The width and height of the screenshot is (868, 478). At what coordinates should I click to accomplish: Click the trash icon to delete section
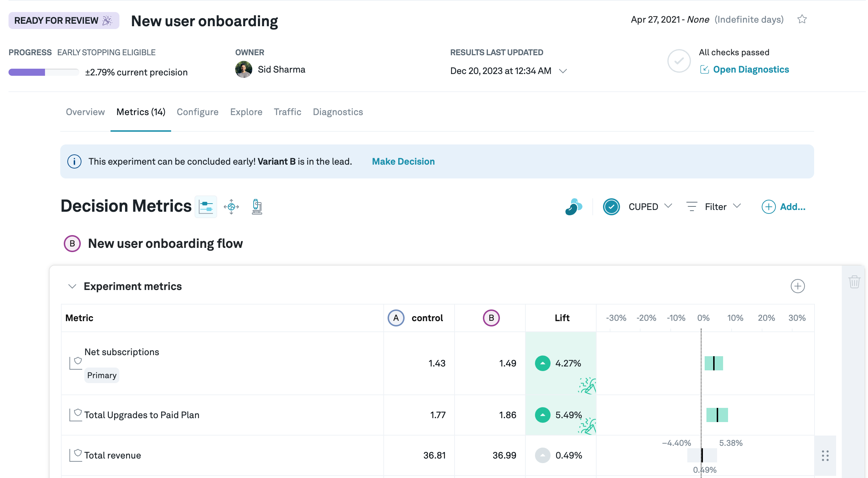click(854, 282)
